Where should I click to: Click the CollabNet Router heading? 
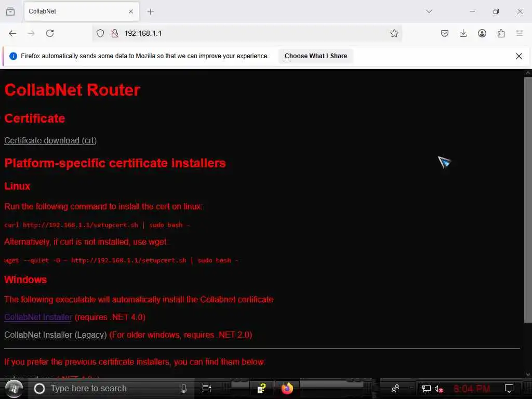[x=72, y=90]
